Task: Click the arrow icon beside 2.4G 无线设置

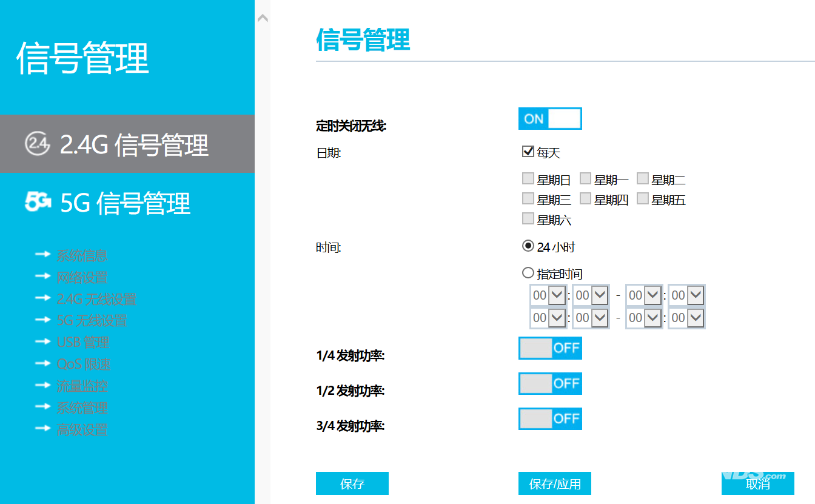Action: [x=43, y=298]
